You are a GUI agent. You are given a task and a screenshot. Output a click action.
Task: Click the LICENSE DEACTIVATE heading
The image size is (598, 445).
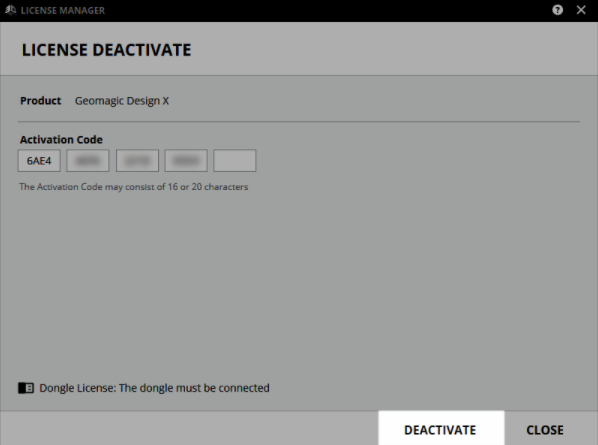point(106,50)
